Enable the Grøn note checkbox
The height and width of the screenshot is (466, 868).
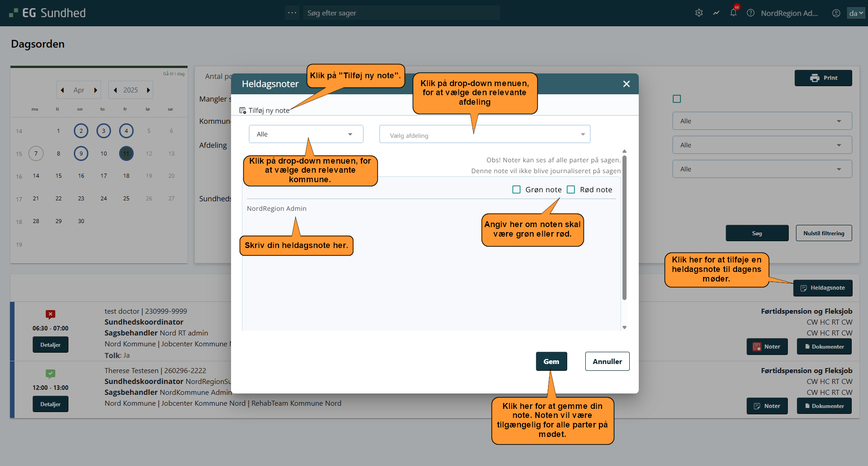point(516,189)
